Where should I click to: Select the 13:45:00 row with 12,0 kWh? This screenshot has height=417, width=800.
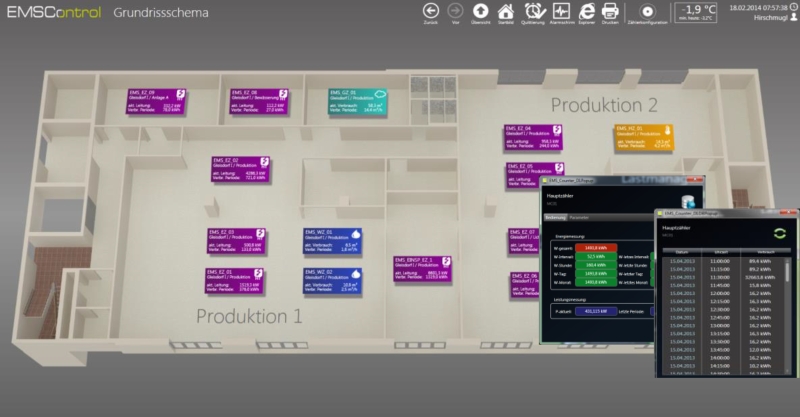[724, 350]
